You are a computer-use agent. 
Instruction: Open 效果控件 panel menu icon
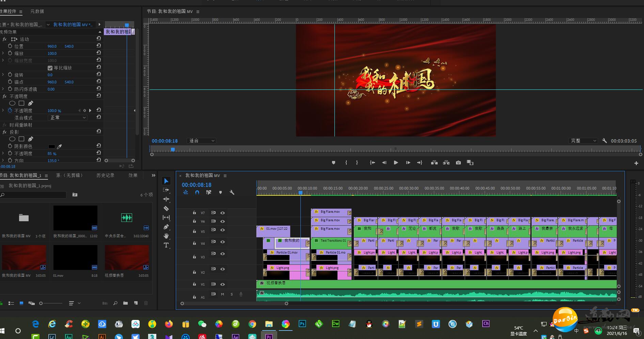pyautogui.click(x=21, y=12)
